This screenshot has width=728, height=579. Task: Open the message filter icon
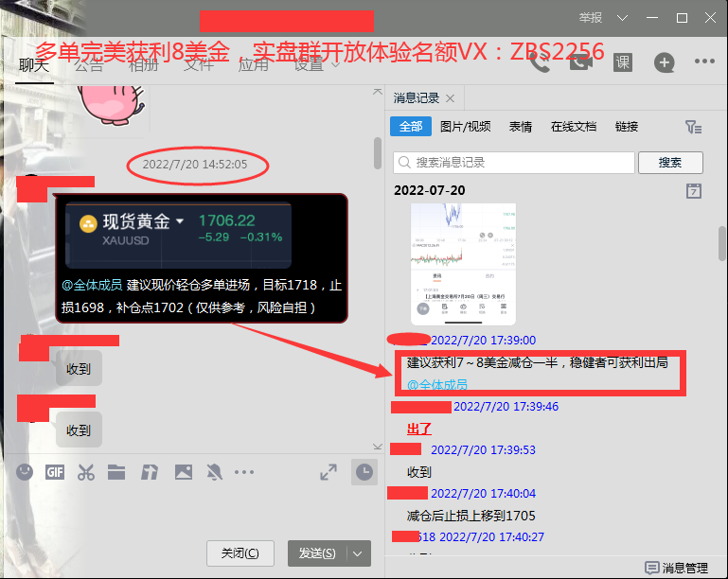[693, 127]
